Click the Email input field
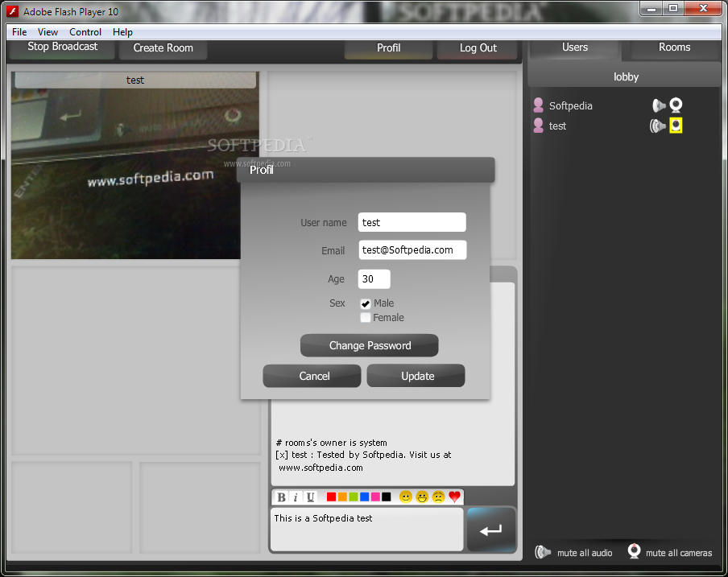The image size is (728, 577). pyautogui.click(x=412, y=250)
